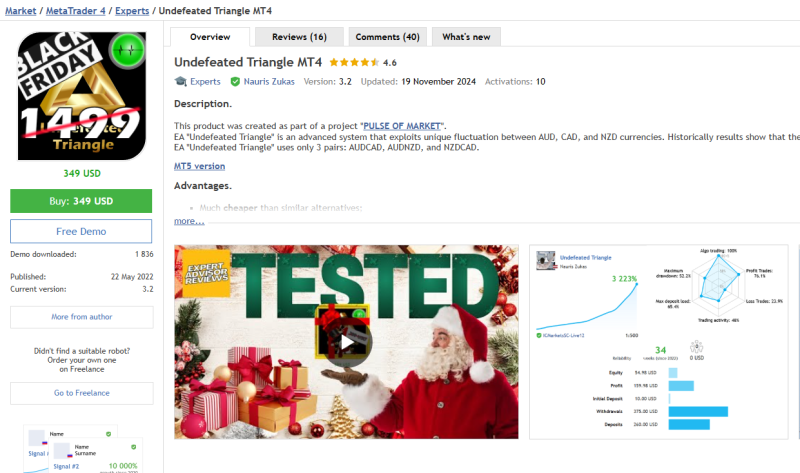Click the signal author avatar in stats screenshot

coord(544,260)
